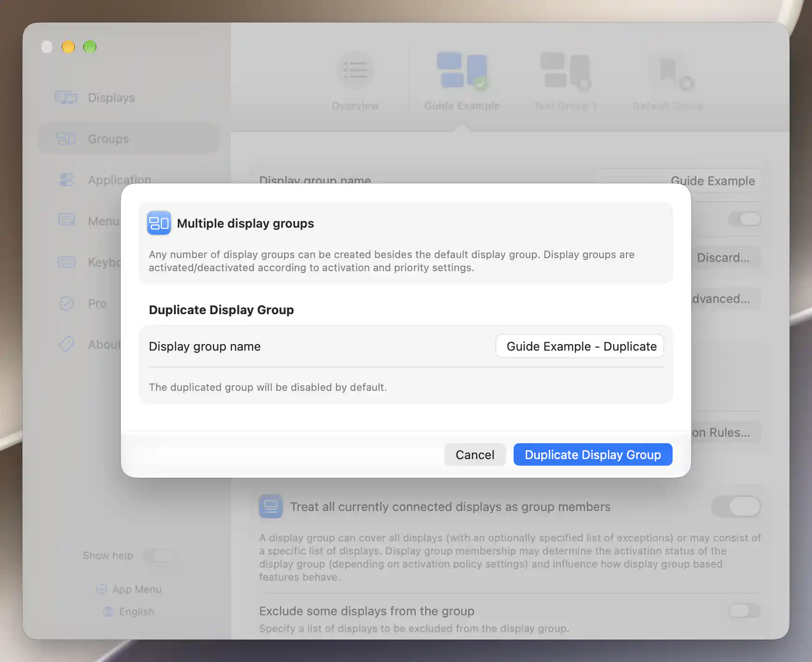Cancel the duplicate group dialog
This screenshot has height=662, width=812.
point(475,454)
